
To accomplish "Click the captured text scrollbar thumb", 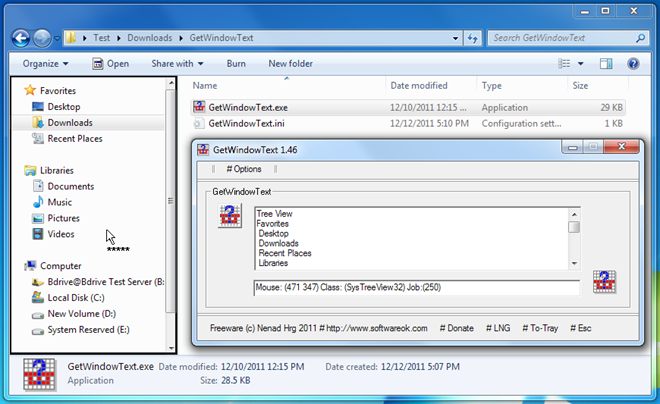I will click(574, 227).
